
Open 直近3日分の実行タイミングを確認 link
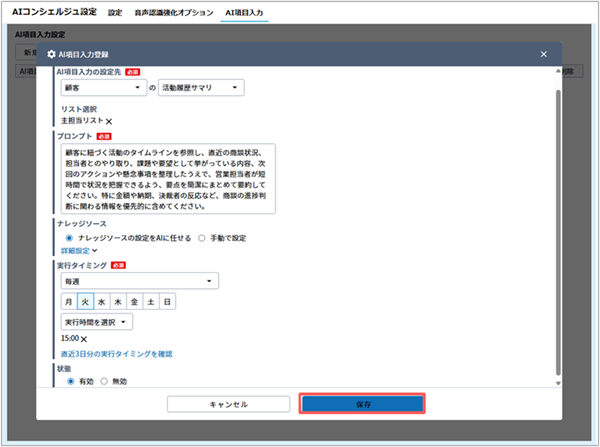pos(117,354)
